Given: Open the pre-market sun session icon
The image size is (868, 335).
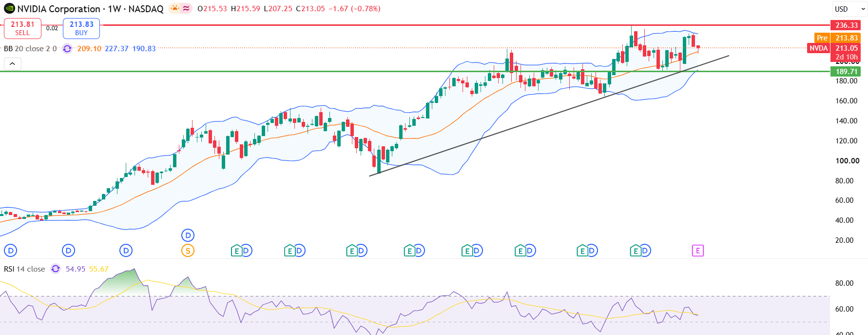Looking at the screenshot, I should (174, 8).
